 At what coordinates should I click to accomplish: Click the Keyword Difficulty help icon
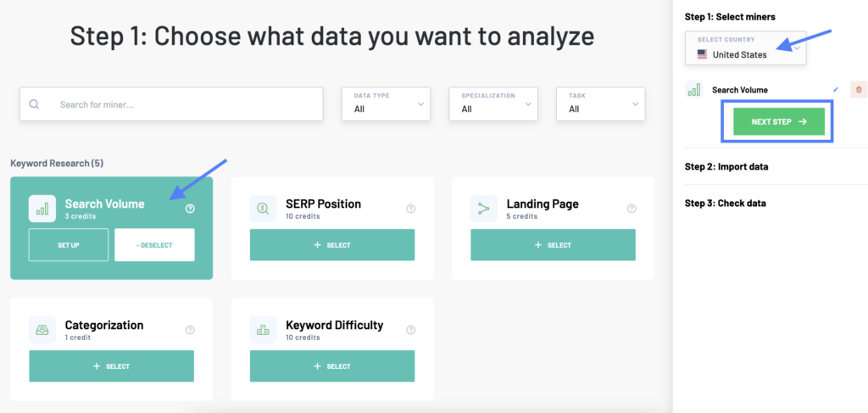coord(411,330)
